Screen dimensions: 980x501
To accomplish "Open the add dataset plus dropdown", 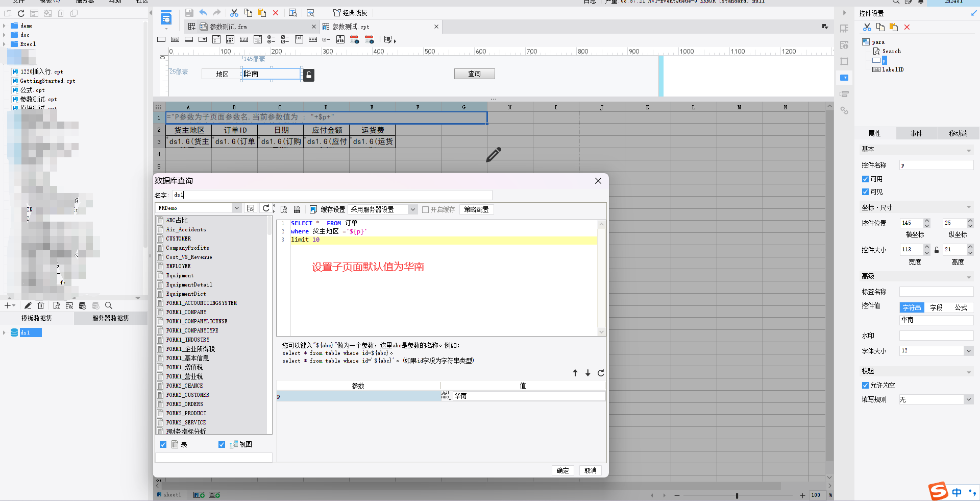I will (x=10, y=305).
